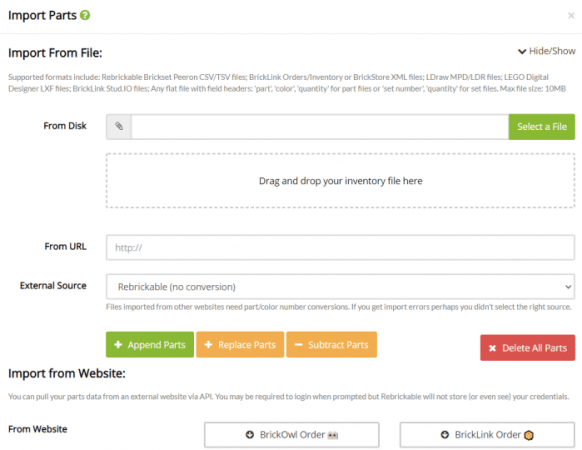Click the BrickOwl owl logo icon

(333, 435)
